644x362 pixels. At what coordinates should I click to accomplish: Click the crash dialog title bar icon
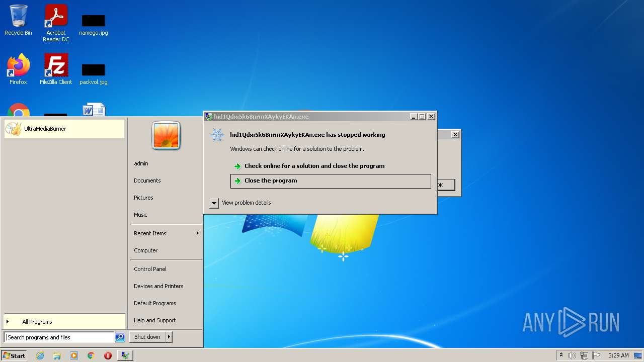209,117
